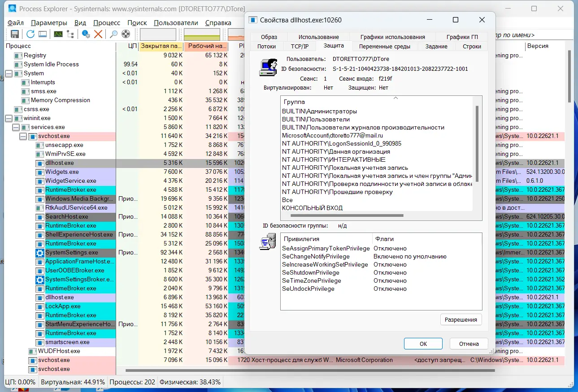This screenshot has width=578, height=392.
Task: Select the SeUndockPrivilege row
Action: tap(381, 289)
